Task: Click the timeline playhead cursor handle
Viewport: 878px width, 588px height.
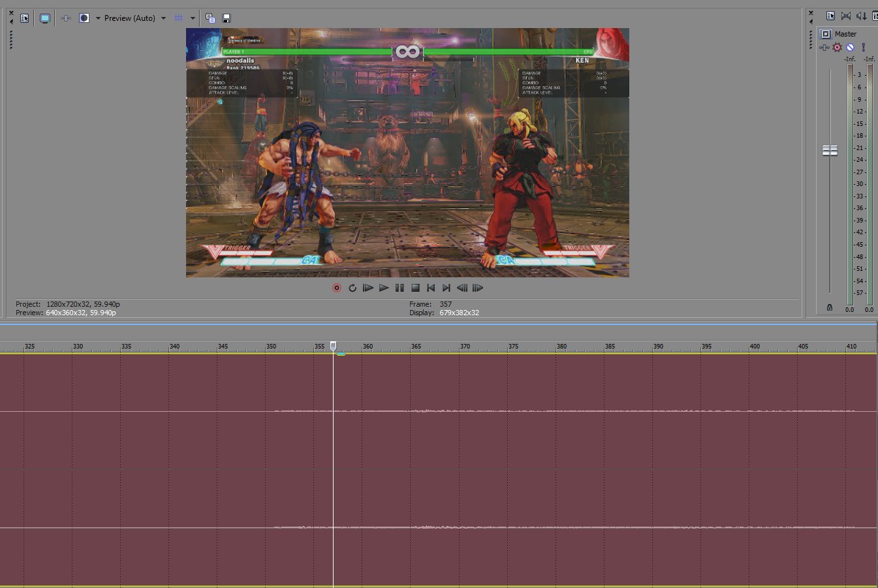Action: click(333, 345)
